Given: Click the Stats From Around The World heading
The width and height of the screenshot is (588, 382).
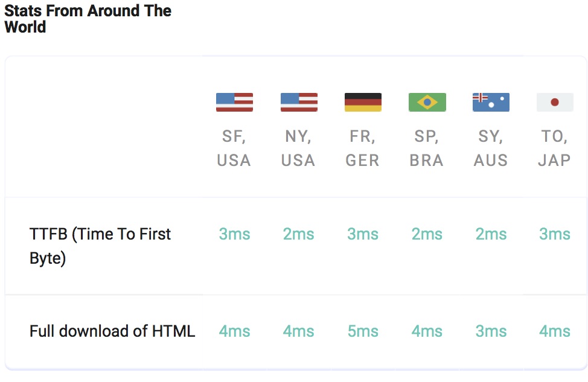Looking at the screenshot, I should (88, 19).
